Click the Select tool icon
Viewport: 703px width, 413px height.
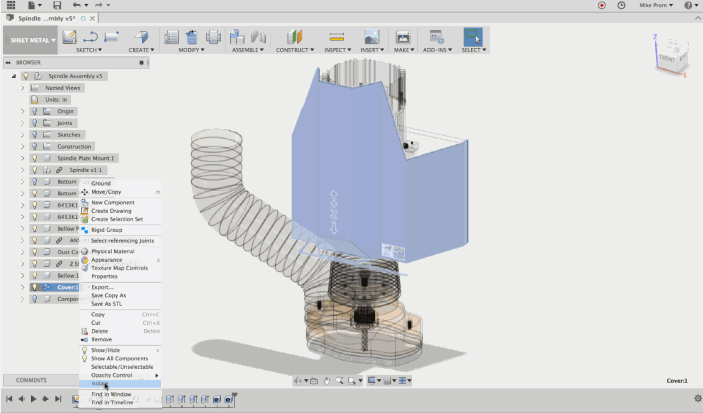[471, 37]
